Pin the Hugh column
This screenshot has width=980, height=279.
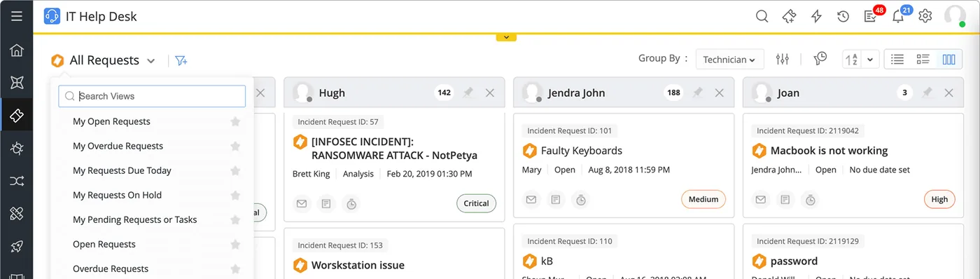tap(468, 93)
